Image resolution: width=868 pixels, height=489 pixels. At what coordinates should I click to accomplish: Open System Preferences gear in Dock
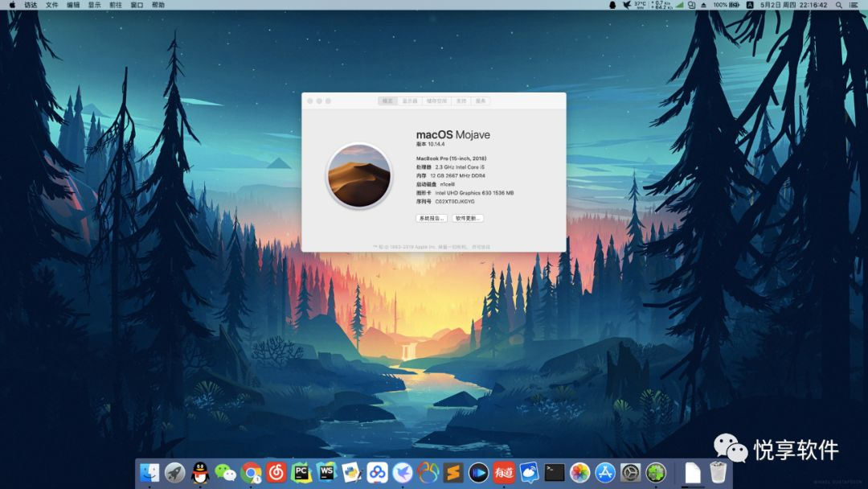point(631,473)
